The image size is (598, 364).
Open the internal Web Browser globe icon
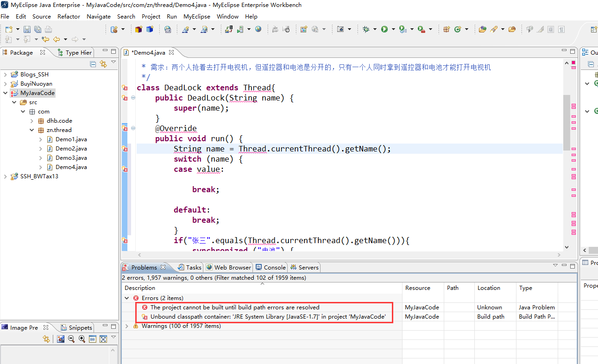pyautogui.click(x=258, y=29)
